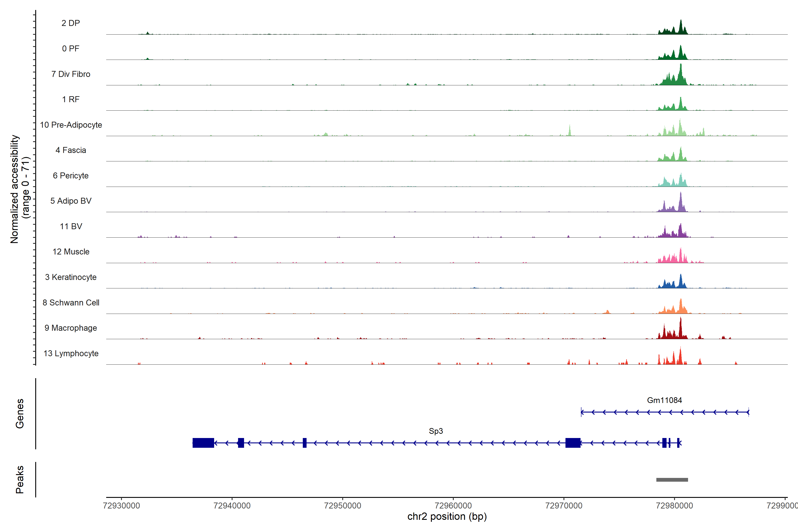Click the Sp3 exon block near 72970000
The width and height of the screenshot is (798, 532).
573,443
